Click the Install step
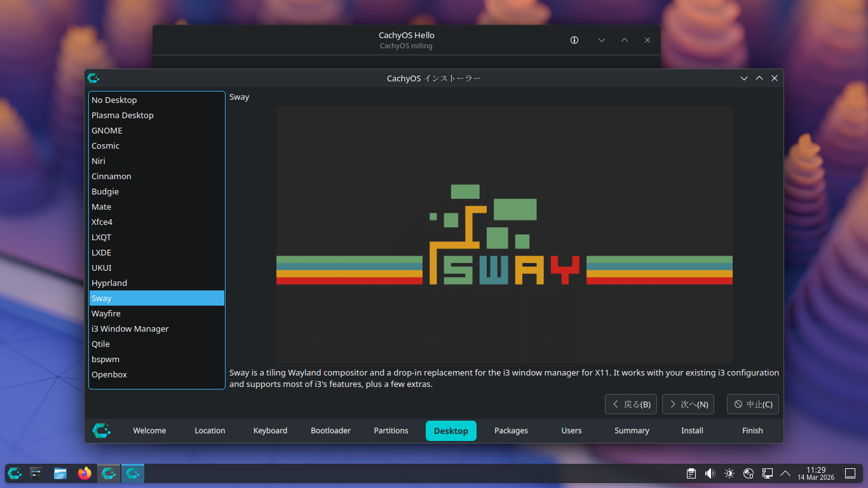This screenshot has height=488, width=868. [692, 431]
